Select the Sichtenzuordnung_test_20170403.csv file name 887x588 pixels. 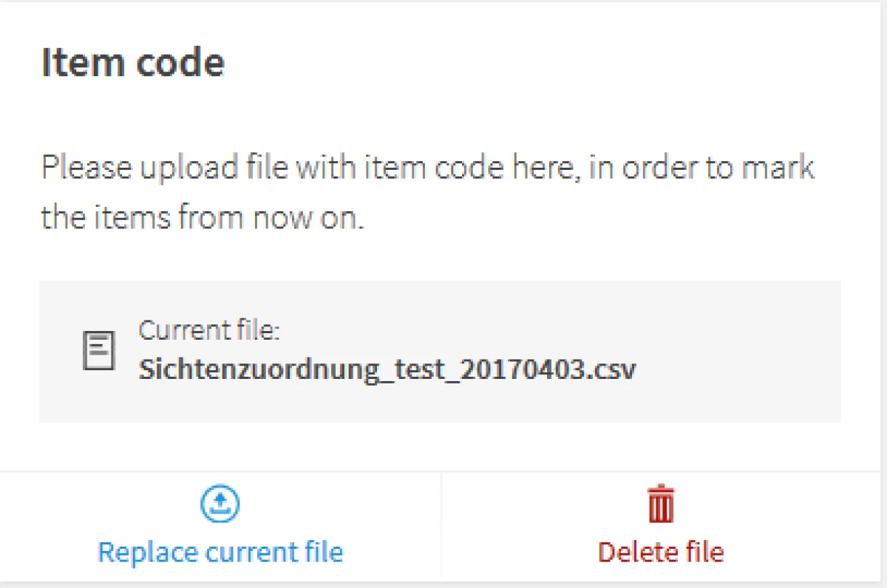pyautogui.click(x=387, y=369)
